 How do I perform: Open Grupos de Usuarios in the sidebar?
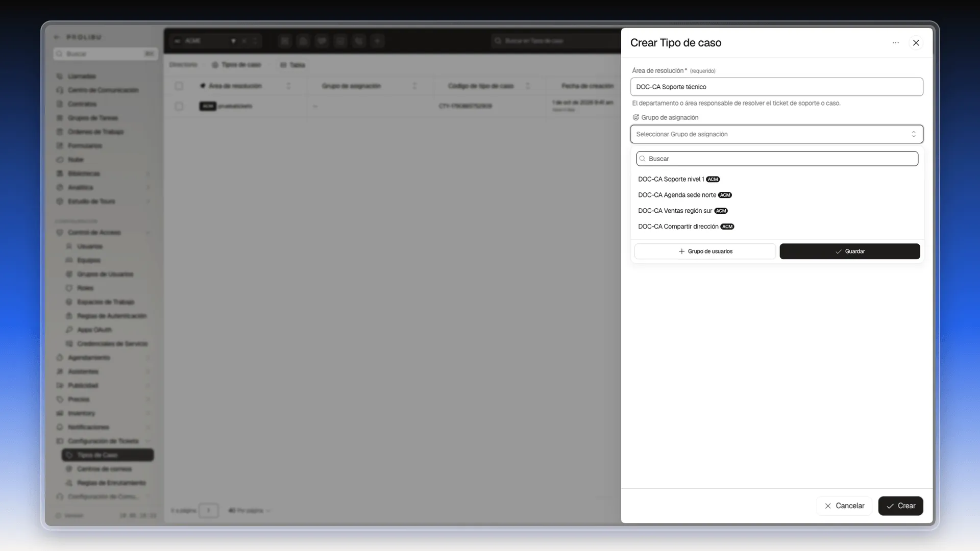[105, 274]
